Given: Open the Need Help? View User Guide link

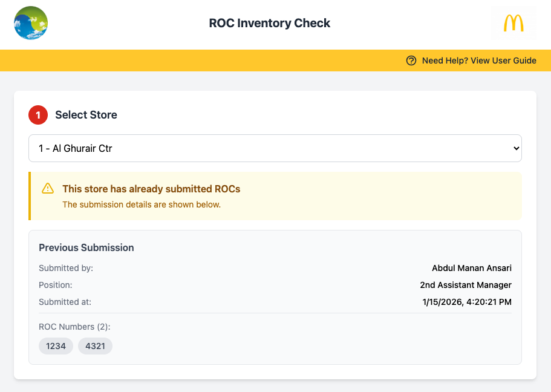Looking at the screenshot, I should click(x=478, y=60).
